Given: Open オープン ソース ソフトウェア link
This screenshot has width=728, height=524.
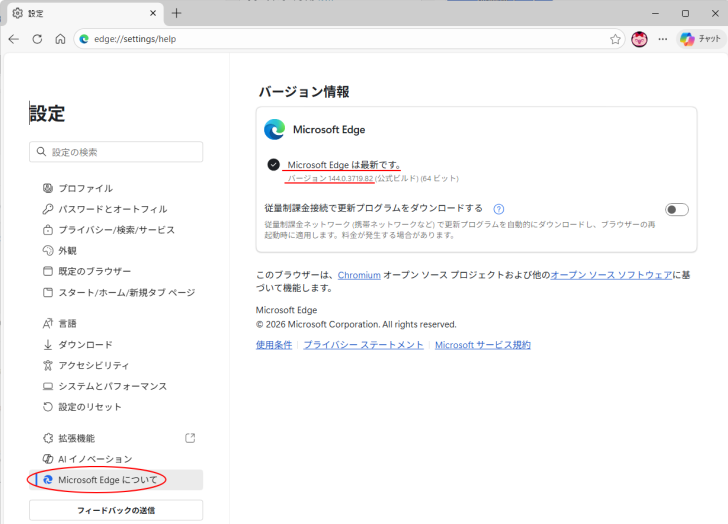Looking at the screenshot, I should coord(611,275).
